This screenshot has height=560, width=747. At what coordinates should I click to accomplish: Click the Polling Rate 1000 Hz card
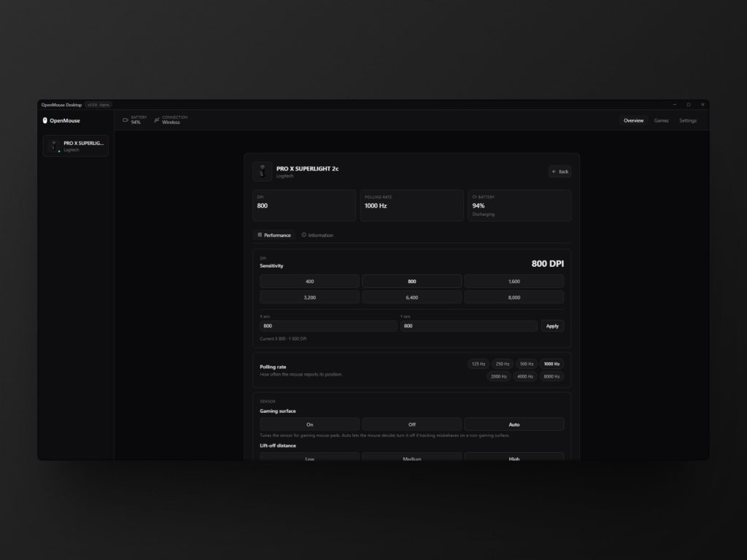(411, 205)
